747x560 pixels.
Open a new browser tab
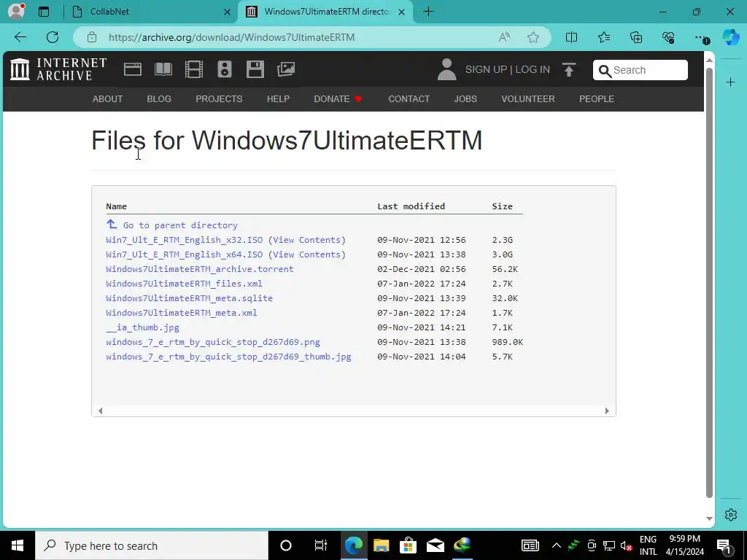pyautogui.click(x=428, y=12)
